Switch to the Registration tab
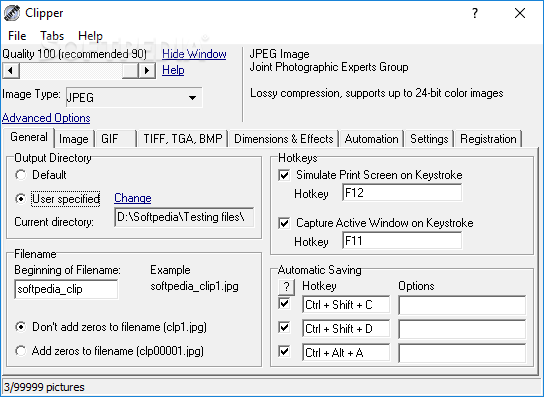Viewport: 544px width, 397px height. [488, 139]
